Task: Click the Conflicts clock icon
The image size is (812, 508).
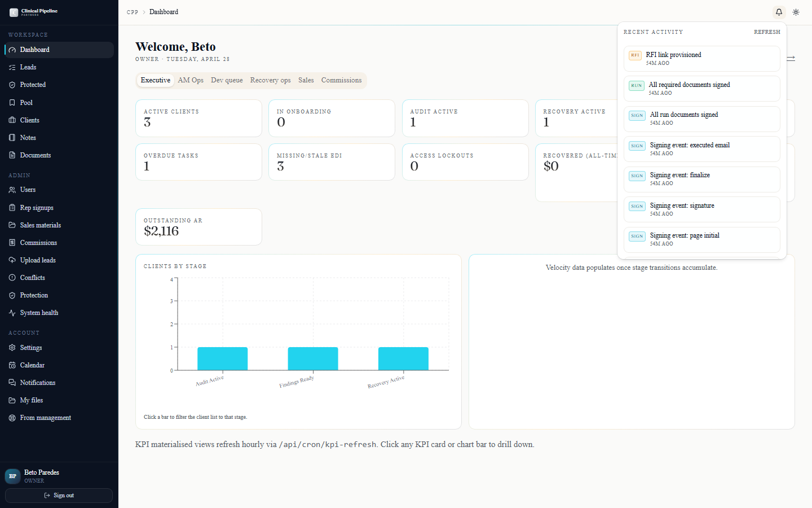Action: (x=12, y=278)
